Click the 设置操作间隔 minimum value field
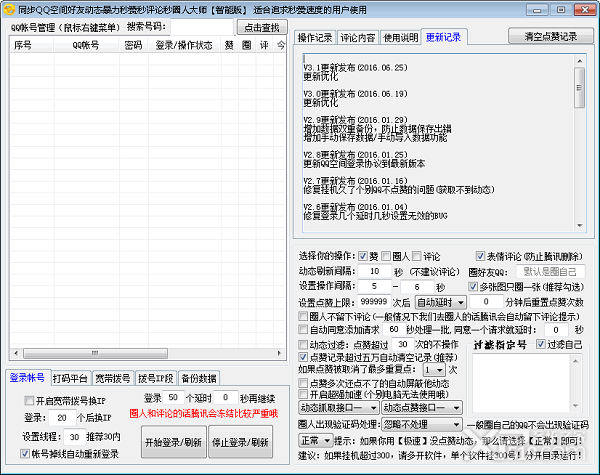Viewport: 600px width, 475px height. [x=374, y=286]
